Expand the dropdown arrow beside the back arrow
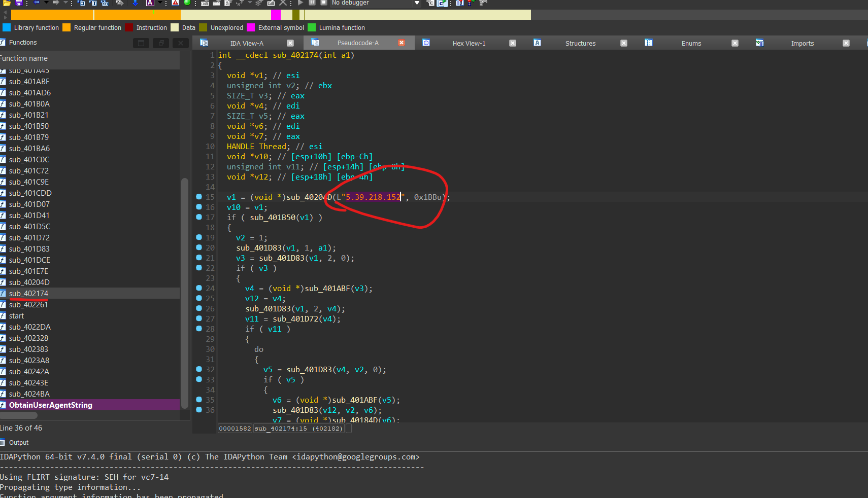This screenshot has height=498, width=868. [46, 3]
